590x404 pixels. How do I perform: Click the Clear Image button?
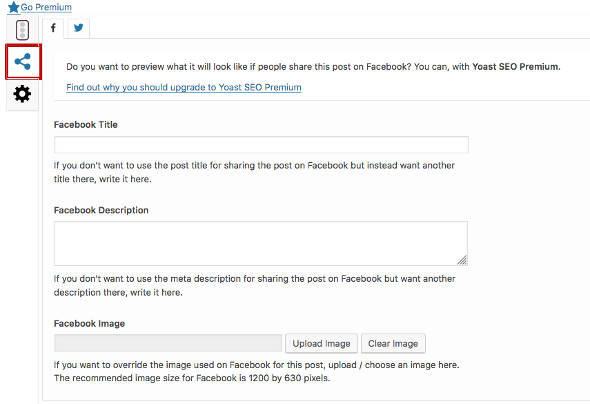tap(393, 343)
